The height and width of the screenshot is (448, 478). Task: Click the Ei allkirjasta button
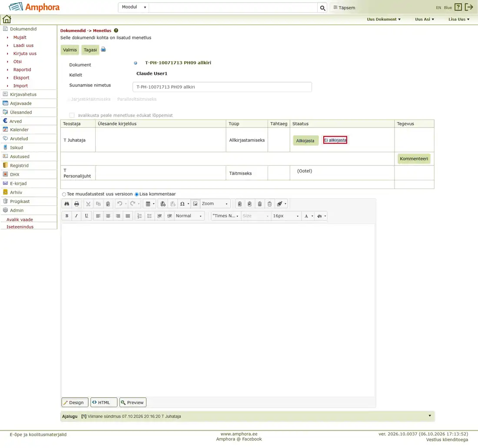335,140
